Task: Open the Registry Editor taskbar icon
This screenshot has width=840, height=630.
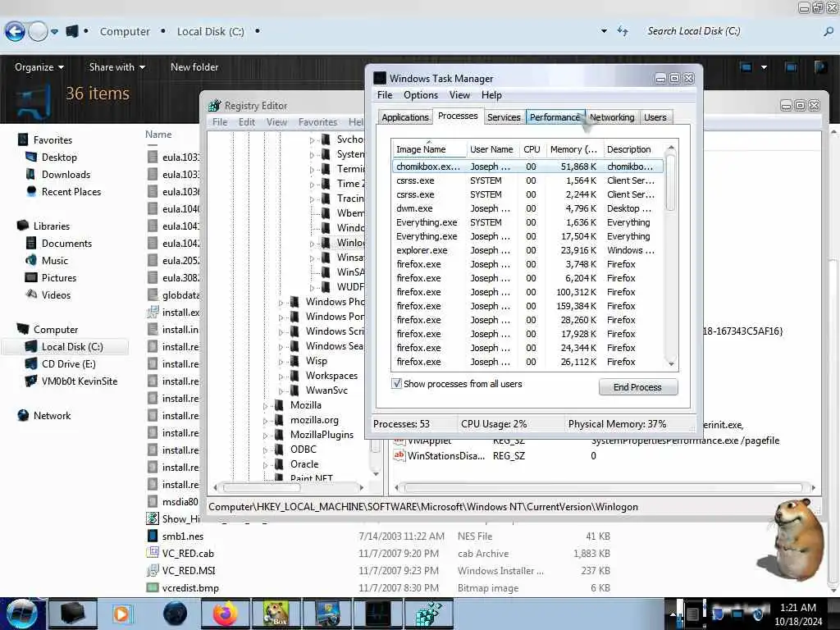Action: (428, 614)
